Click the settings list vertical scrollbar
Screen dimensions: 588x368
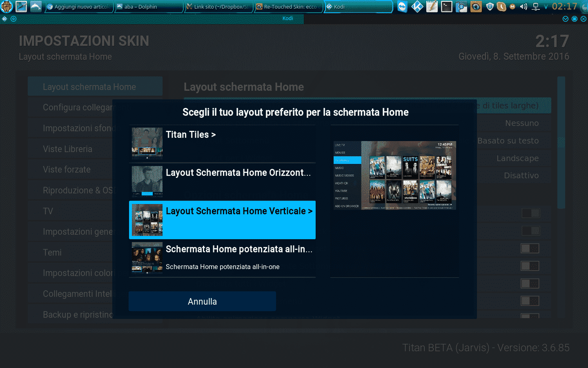tap(561, 143)
